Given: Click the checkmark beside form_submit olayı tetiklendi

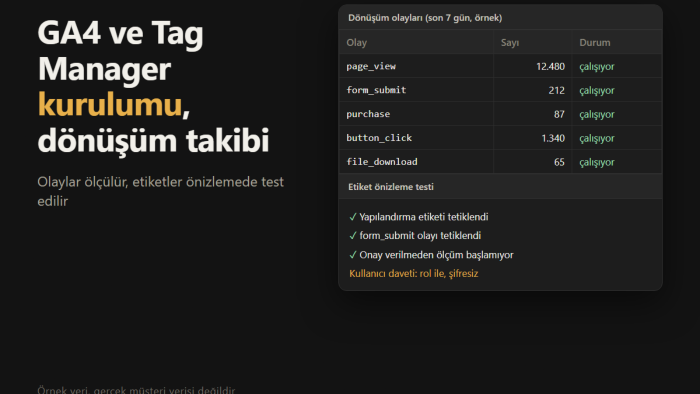Looking at the screenshot, I should (353, 236).
